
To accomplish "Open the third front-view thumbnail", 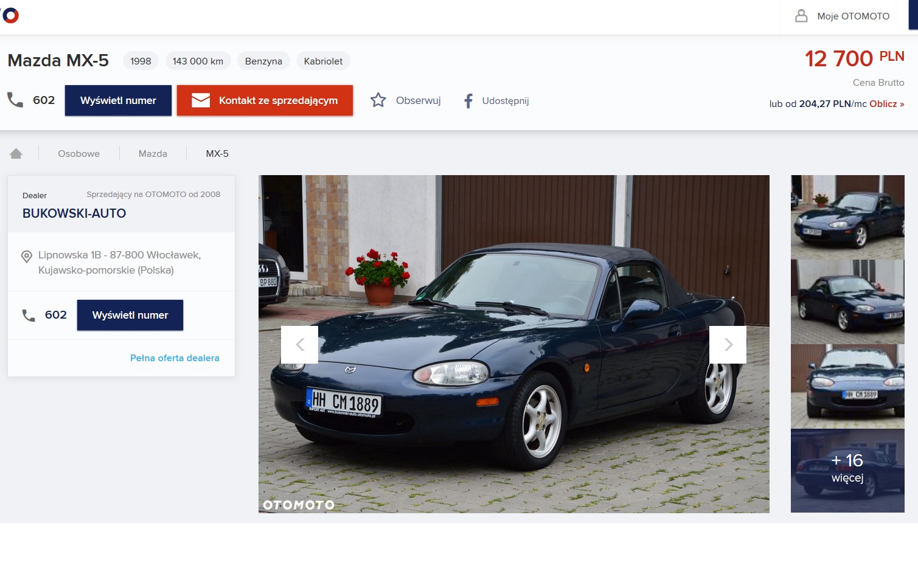I will click(x=847, y=386).
